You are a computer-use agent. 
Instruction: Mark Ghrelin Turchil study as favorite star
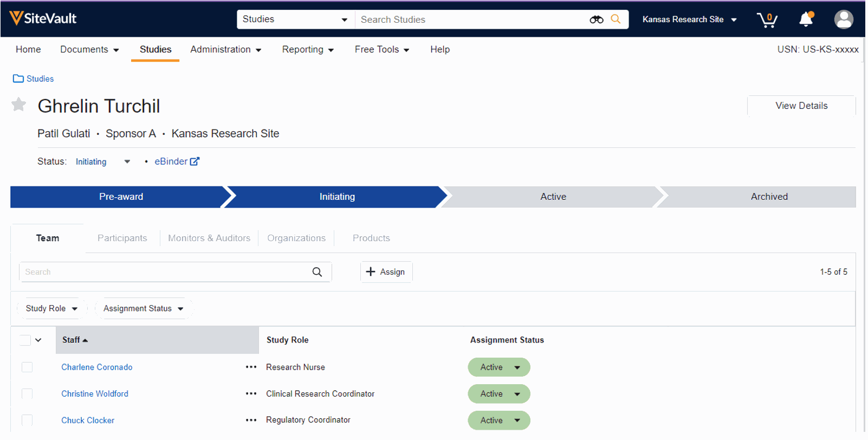tap(19, 104)
